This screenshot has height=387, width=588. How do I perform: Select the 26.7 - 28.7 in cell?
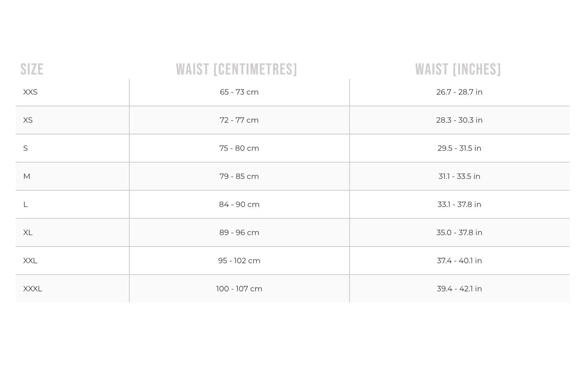(x=459, y=92)
